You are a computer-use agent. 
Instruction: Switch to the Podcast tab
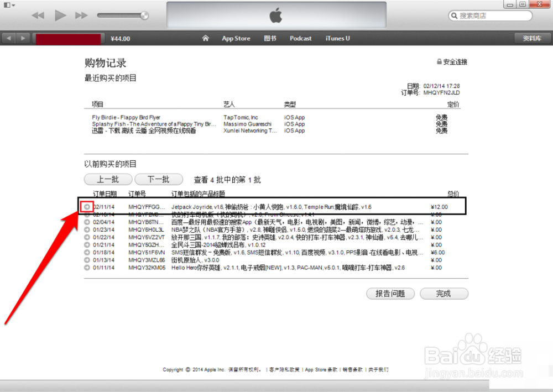(300, 38)
